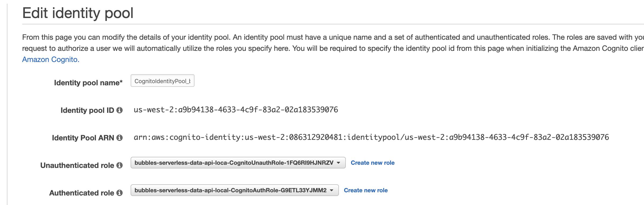
Task: Click the Identity pool name label
Action: click(88, 82)
